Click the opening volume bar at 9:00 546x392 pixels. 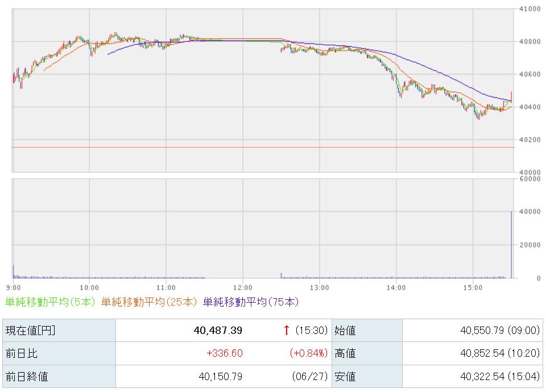(14, 272)
